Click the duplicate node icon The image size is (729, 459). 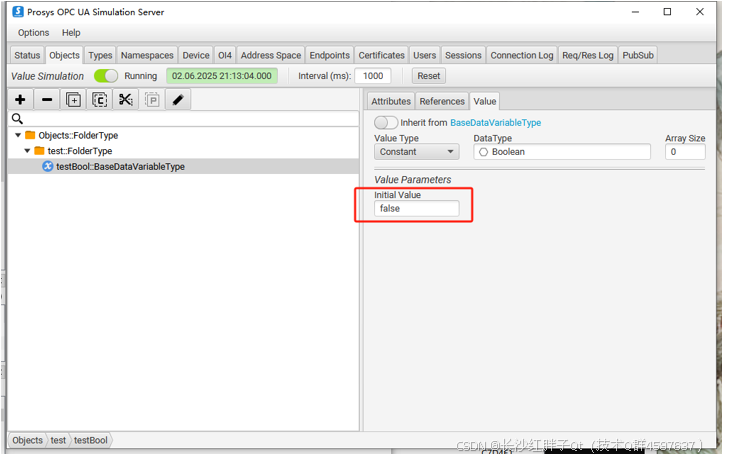click(x=73, y=100)
